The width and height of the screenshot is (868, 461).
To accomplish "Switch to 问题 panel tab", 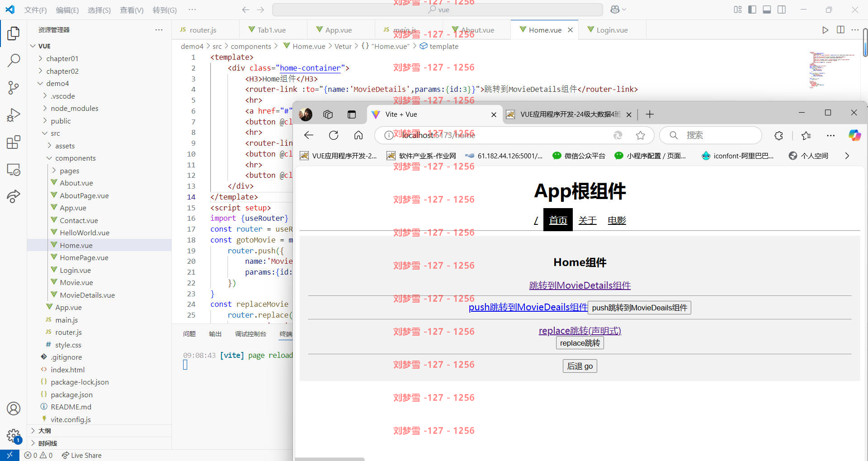I will pyautogui.click(x=189, y=334).
